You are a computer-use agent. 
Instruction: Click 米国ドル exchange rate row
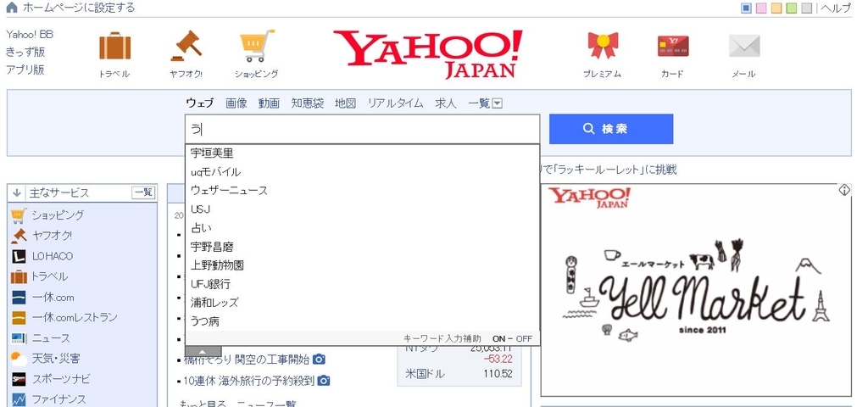[x=459, y=374]
